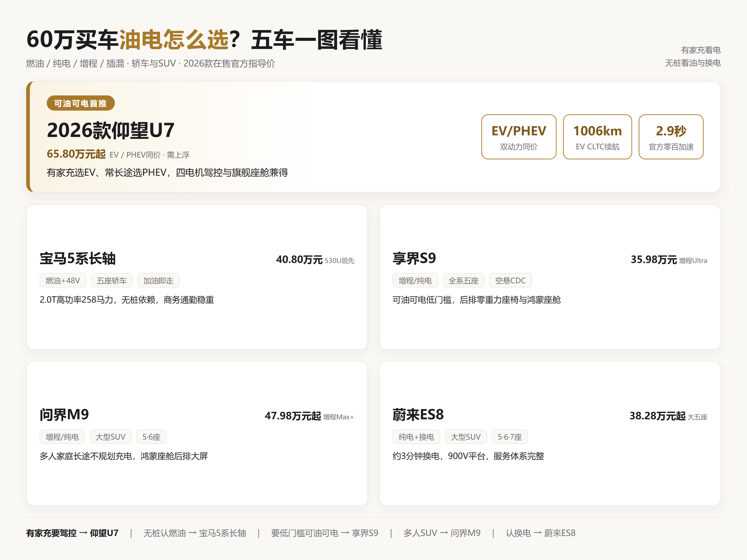Click the 1006km EV CLTC续航 box

(597, 137)
